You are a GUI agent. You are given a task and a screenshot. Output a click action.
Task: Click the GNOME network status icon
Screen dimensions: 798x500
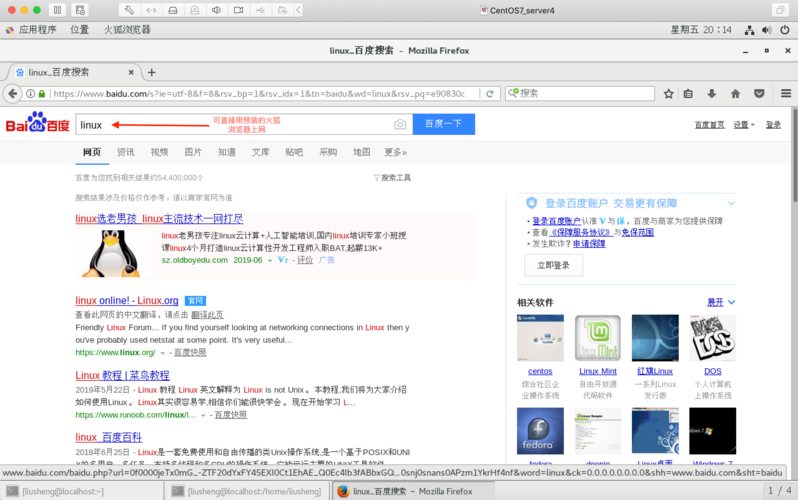pyautogui.click(x=749, y=30)
